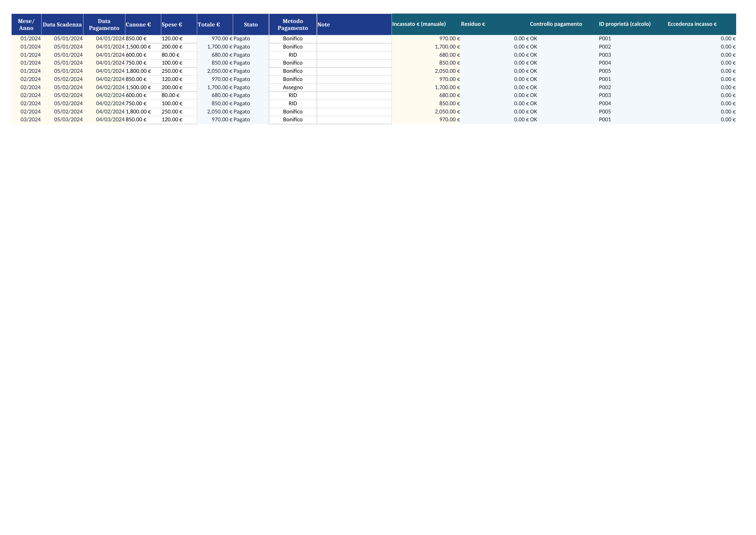Select the "05/03/2024" due date cell

tap(62, 120)
